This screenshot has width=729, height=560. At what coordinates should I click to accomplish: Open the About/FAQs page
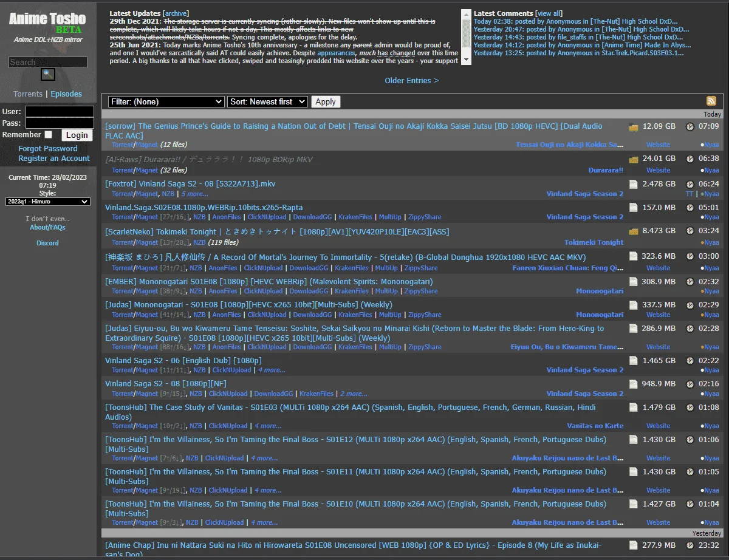pyautogui.click(x=47, y=228)
